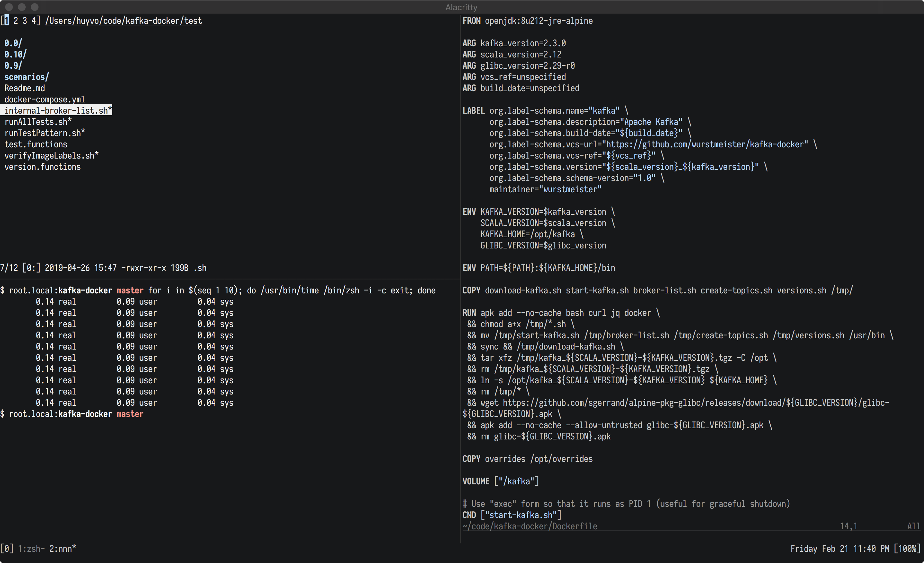Screen dimensions: 924x563
Task: Open the scenarios/ directory
Action: click(27, 77)
